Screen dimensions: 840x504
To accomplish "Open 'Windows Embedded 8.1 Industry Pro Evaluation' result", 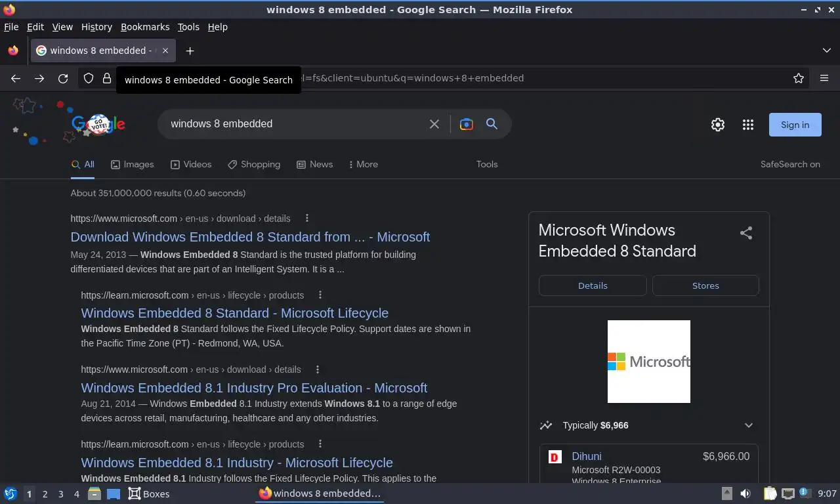I will tap(254, 388).
